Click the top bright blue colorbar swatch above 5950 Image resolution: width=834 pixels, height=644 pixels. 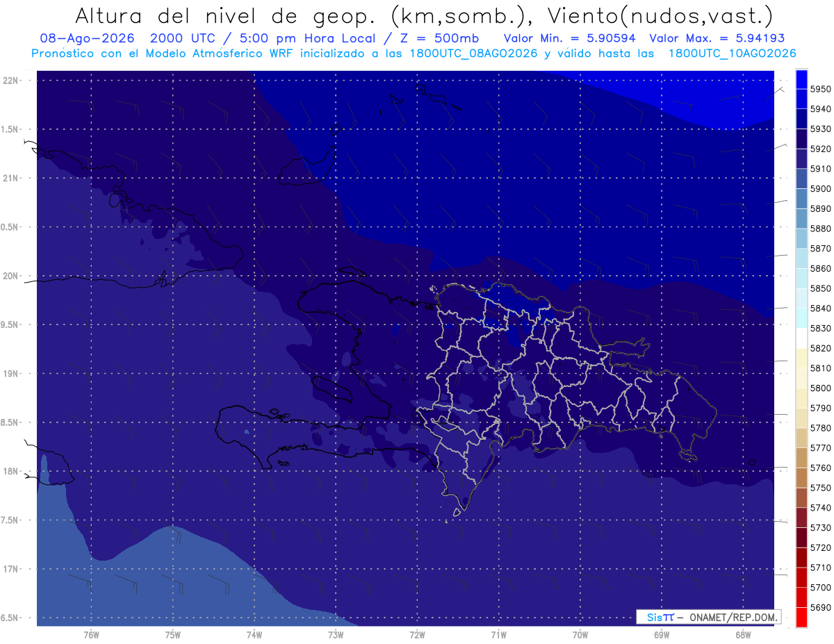(x=801, y=79)
